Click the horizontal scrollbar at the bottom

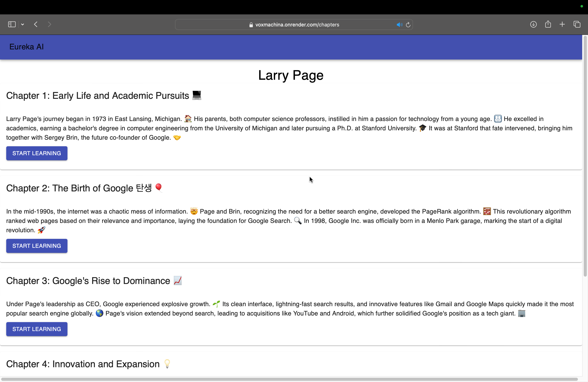[x=289, y=379]
